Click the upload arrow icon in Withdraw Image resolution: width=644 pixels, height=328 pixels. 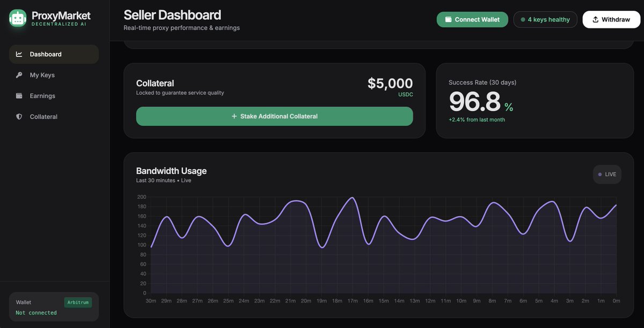[x=595, y=19]
